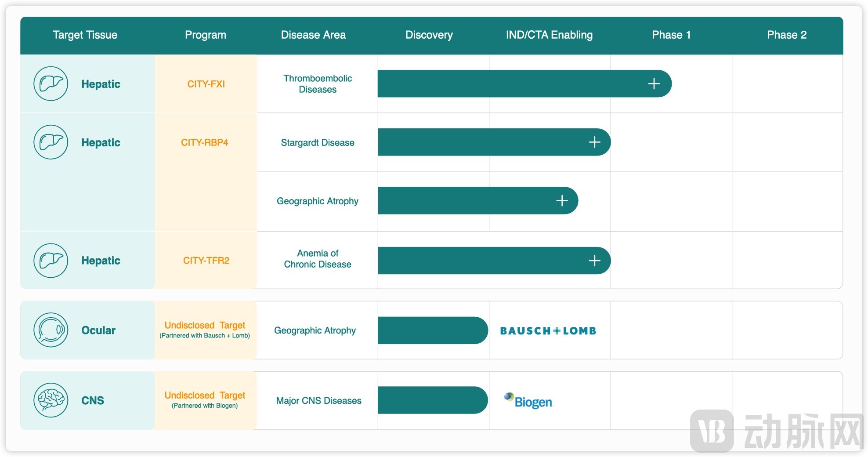Click the ocular Geographic Atrophy discovery bar

[433, 330]
